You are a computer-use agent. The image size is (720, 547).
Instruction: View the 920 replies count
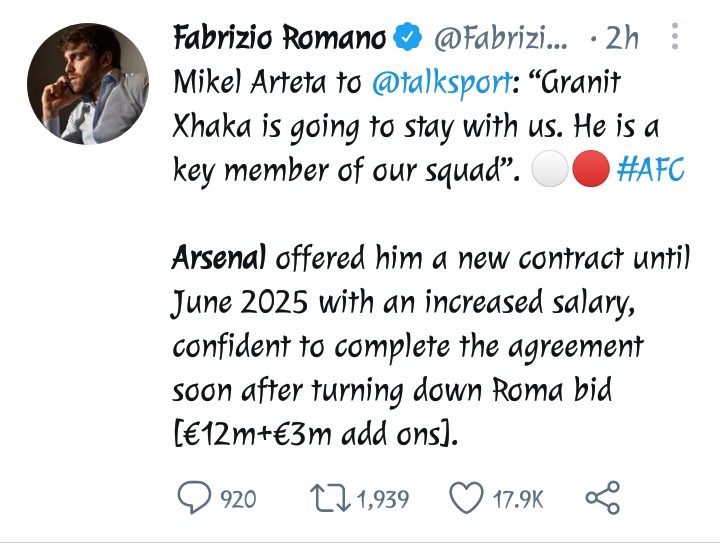coord(238,499)
